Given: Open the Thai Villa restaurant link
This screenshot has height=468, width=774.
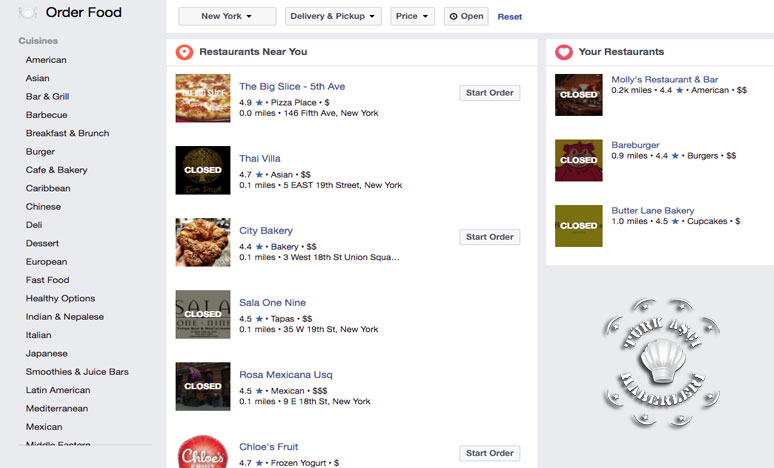Looking at the screenshot, I should tap(260, 158).
